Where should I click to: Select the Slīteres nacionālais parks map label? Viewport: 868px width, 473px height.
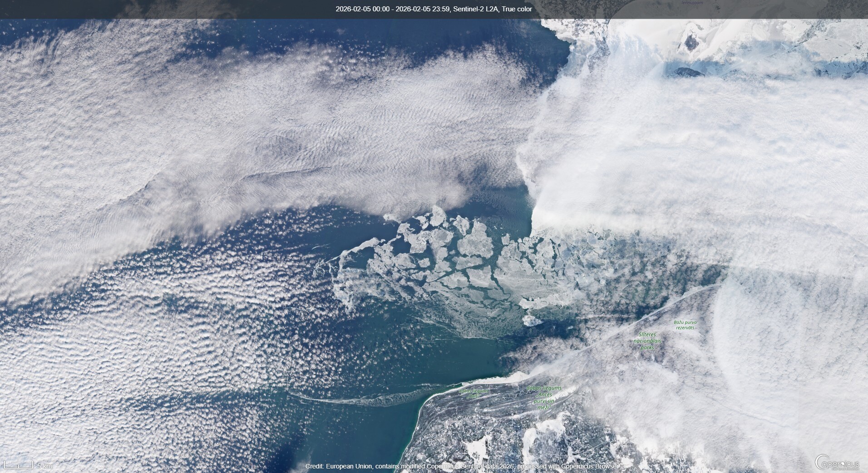[647, 341]
